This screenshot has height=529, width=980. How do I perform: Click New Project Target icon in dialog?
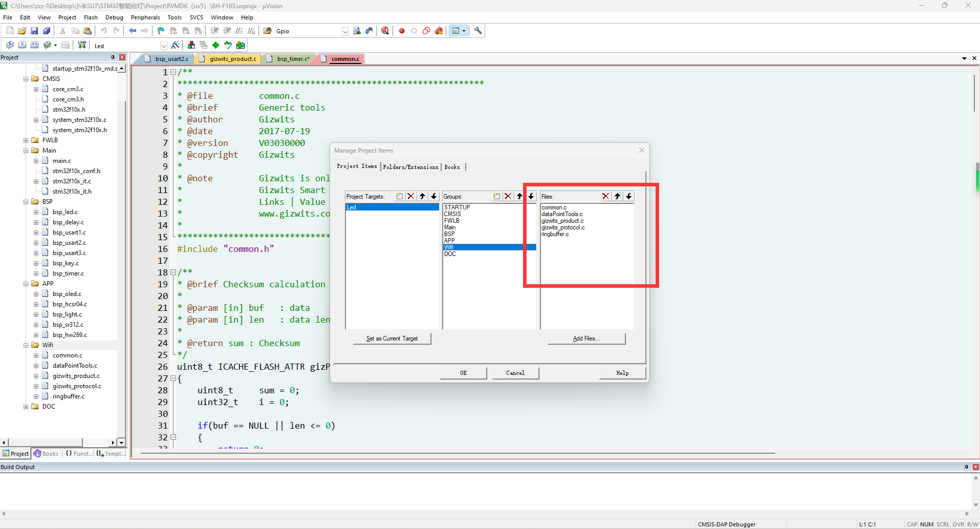click(400, 196)
